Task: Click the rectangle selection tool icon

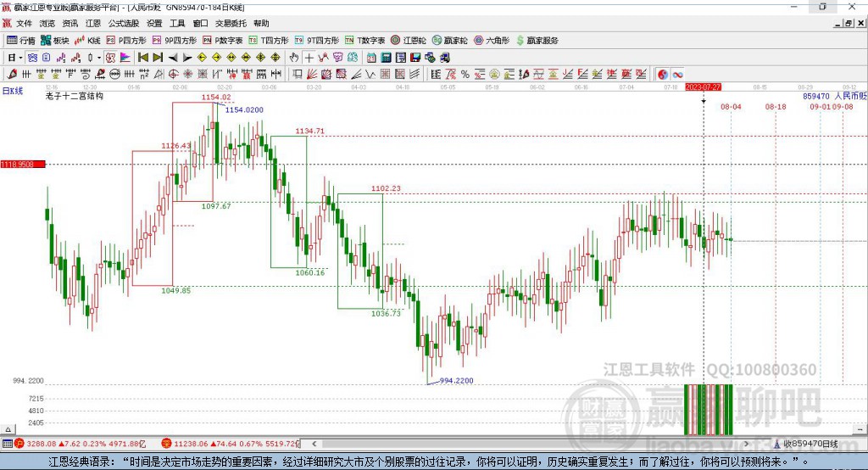Action: coord(298,75)
